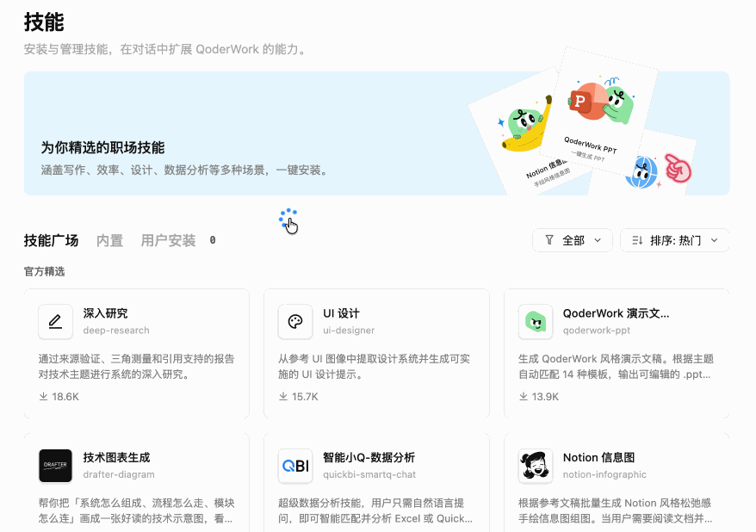Screen dimensions: 756x532
Task: Switch to the 技能广场 tab
Action: tap(51, 240)
